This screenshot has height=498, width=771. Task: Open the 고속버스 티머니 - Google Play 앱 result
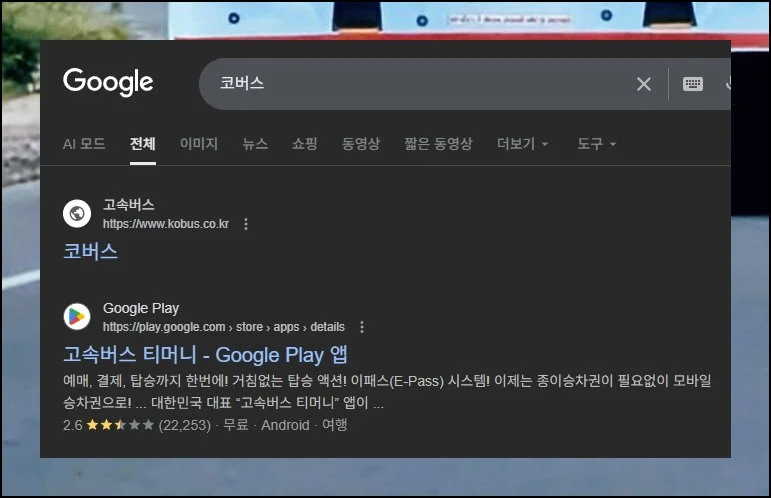(x=205, y=355)
